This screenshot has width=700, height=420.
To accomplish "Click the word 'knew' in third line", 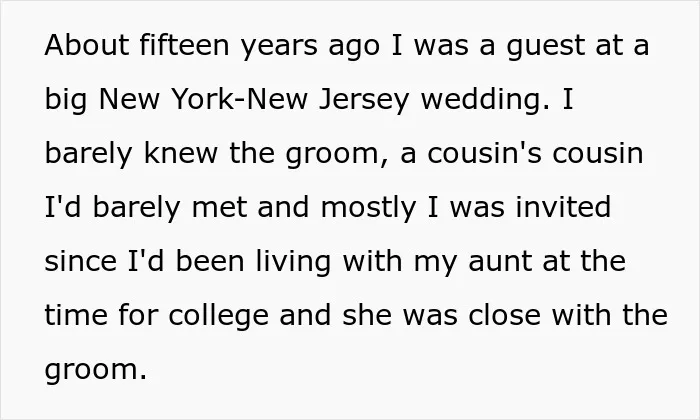I will pyautogui.click(x=181, y=153).
